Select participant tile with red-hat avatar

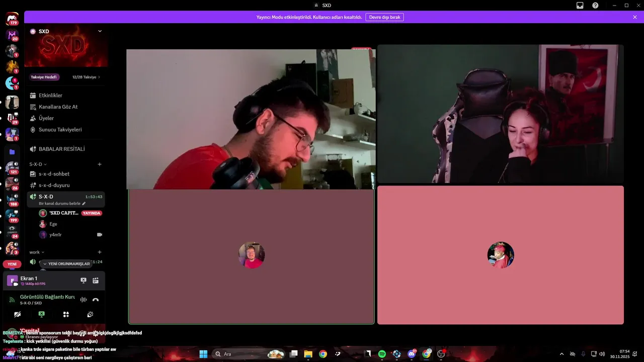(x=501, y=255)
